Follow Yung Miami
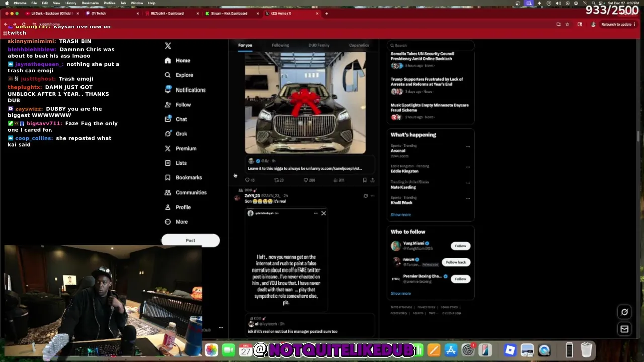 click(460, 246)
